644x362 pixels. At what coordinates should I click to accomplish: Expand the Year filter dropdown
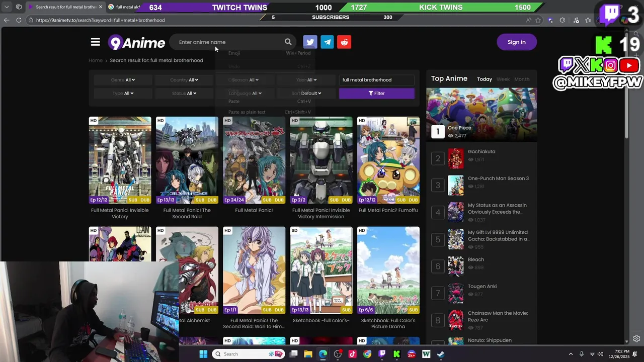click(306, 80)
